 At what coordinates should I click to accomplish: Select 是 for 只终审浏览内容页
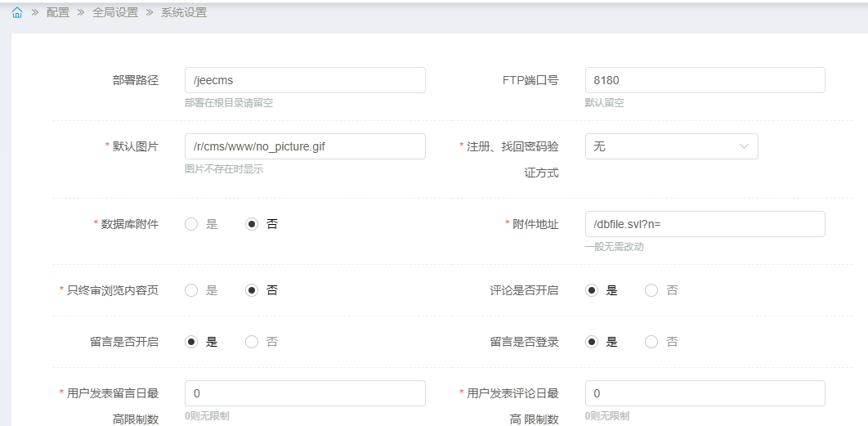(192, 290)
